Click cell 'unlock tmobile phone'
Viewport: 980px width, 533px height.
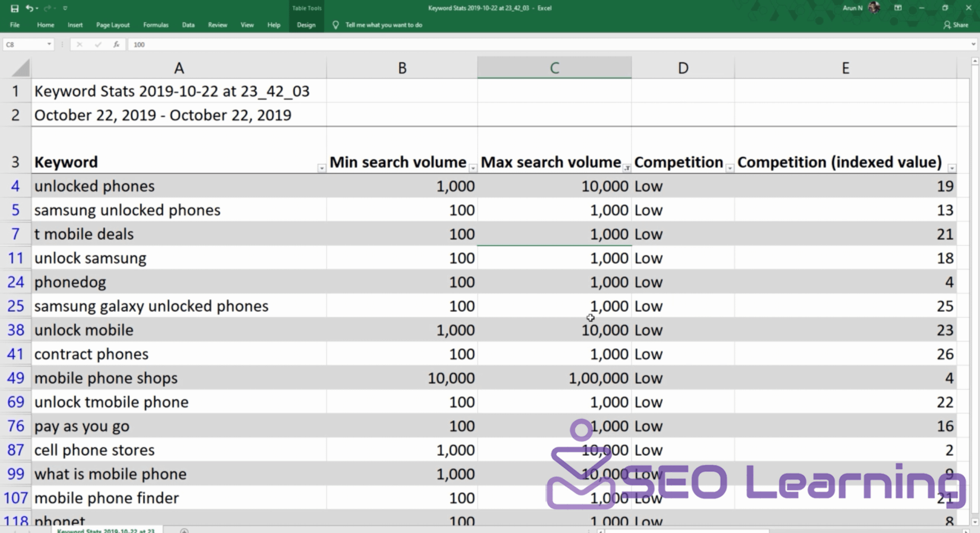pos(179,402)
